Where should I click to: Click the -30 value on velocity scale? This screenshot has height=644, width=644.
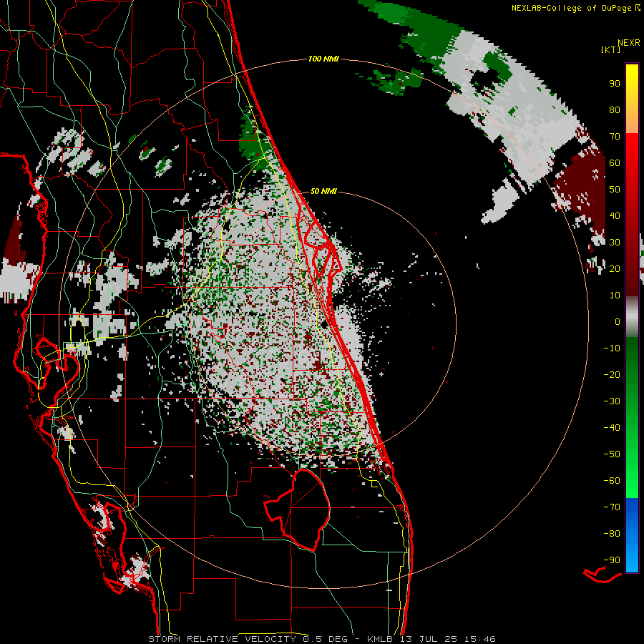(612, 401)
